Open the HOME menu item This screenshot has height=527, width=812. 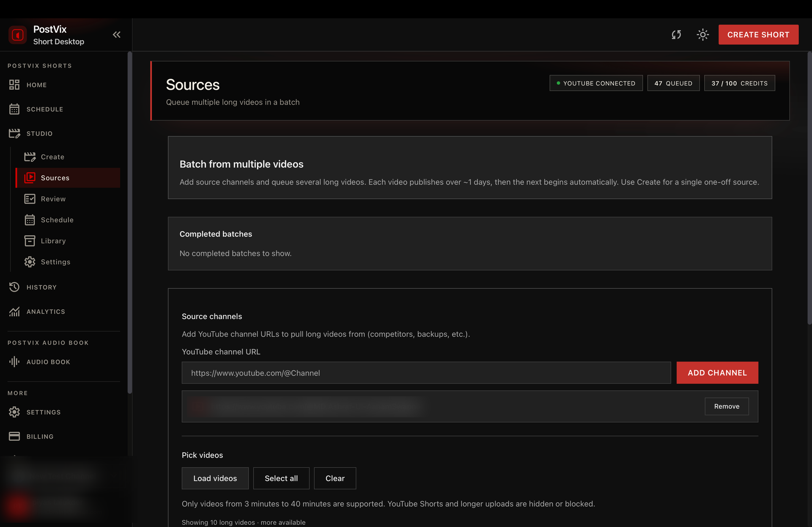pos(36,85)
